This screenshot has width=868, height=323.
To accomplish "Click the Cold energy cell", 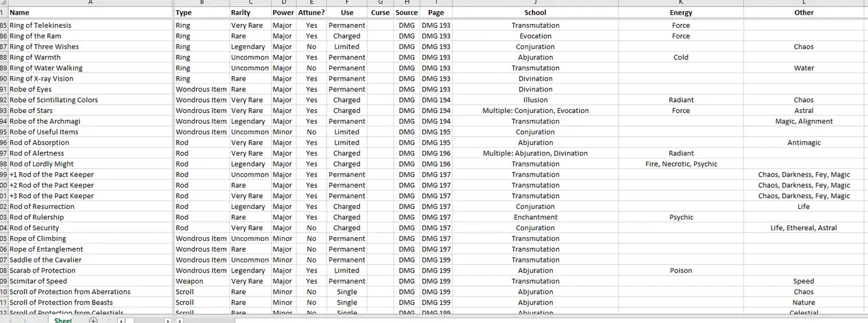I will pyautogui.click(x=681, y=57).
